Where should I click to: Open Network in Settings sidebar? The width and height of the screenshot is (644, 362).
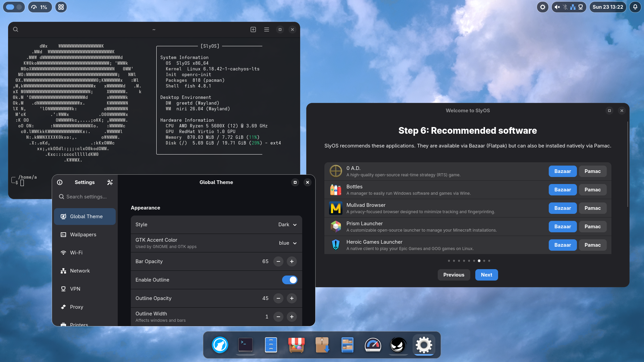[x=85, y=271]
